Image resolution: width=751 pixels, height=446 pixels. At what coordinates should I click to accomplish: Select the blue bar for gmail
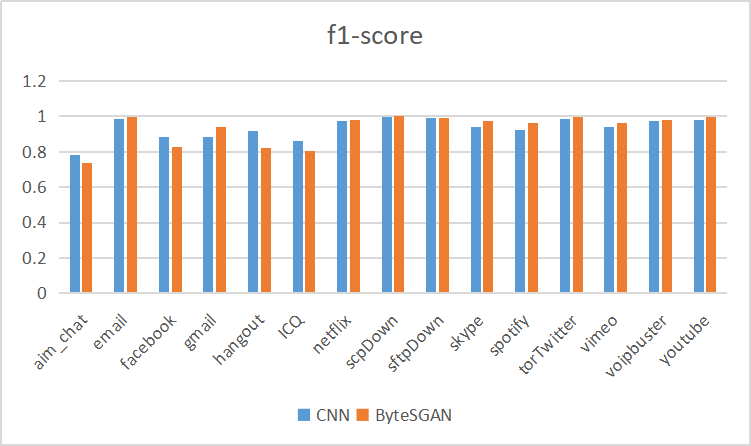[x=208, y=215]
